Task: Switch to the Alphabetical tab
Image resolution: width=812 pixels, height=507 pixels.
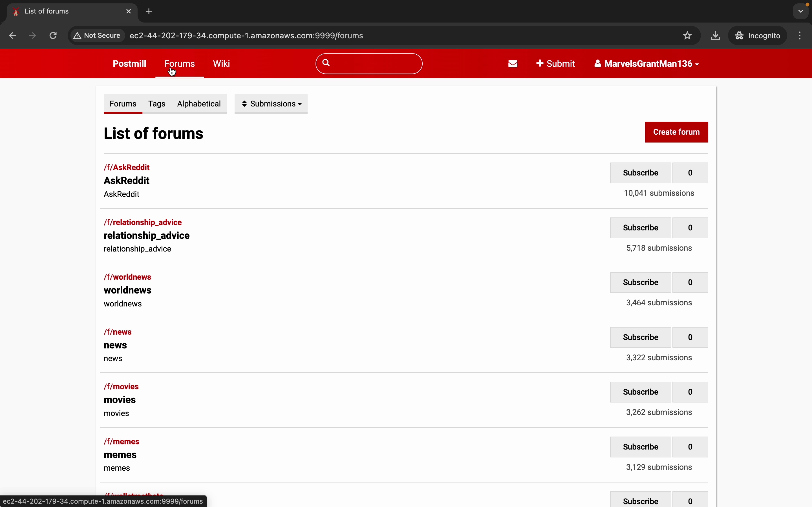Action: [199, 104]
